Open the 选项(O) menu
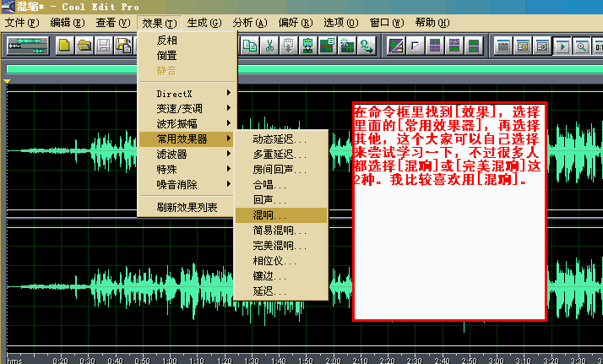 click(340, 23)
